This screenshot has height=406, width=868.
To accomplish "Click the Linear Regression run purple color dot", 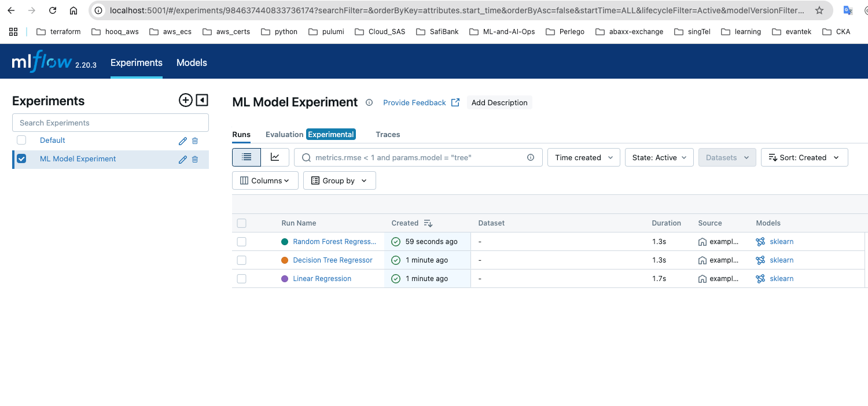I will (x=285, y=279).
